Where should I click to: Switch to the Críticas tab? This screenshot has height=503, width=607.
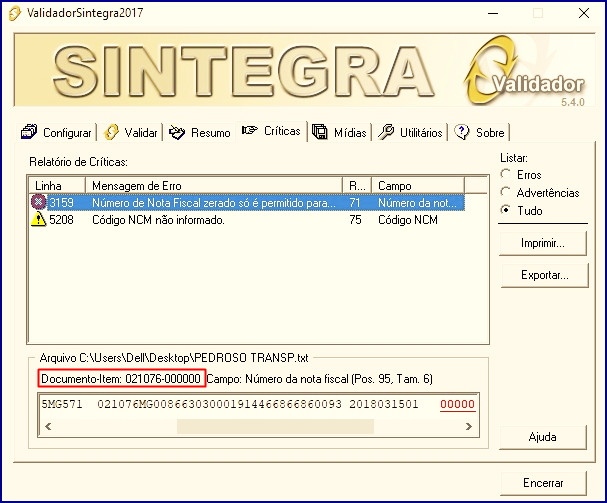[x=271, y=131]
